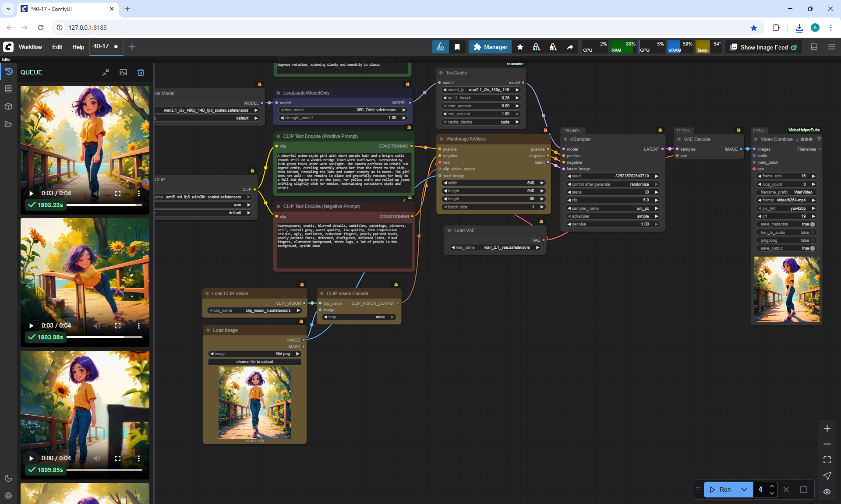
Task: Clear the queue with the trash icon
Action: 141,72
